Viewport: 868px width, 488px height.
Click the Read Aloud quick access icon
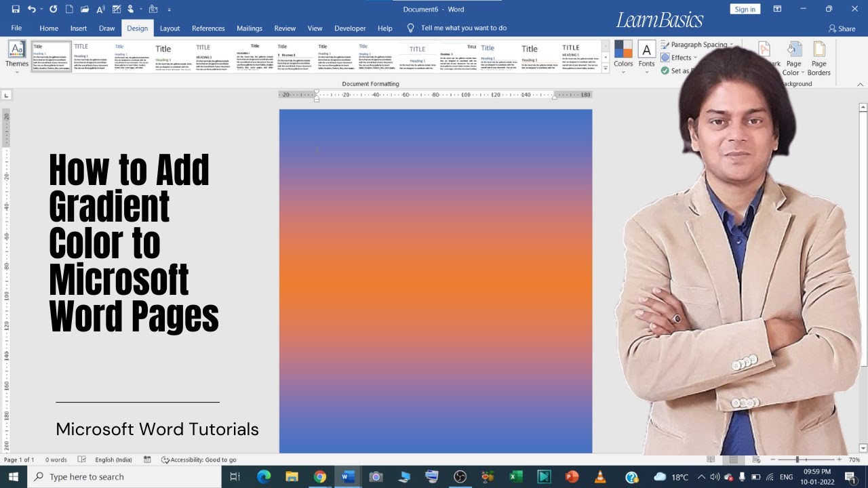pyautogui.click(x=101, y=9)
